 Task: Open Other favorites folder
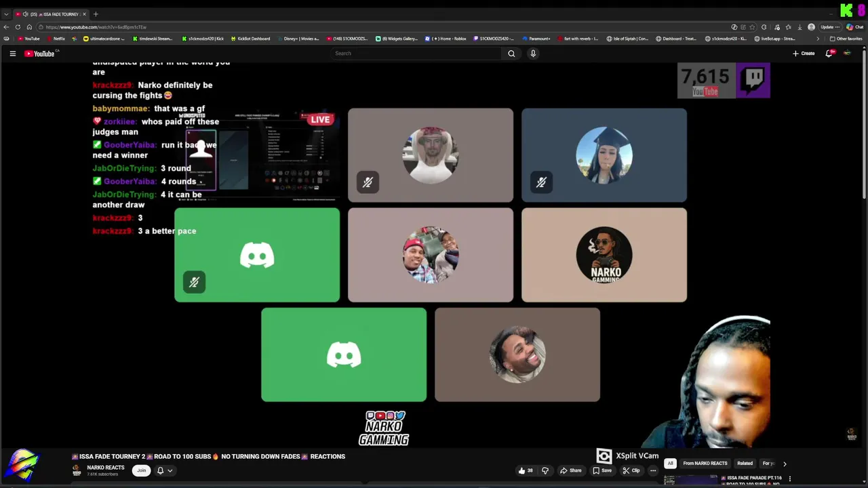coord(846,39)
